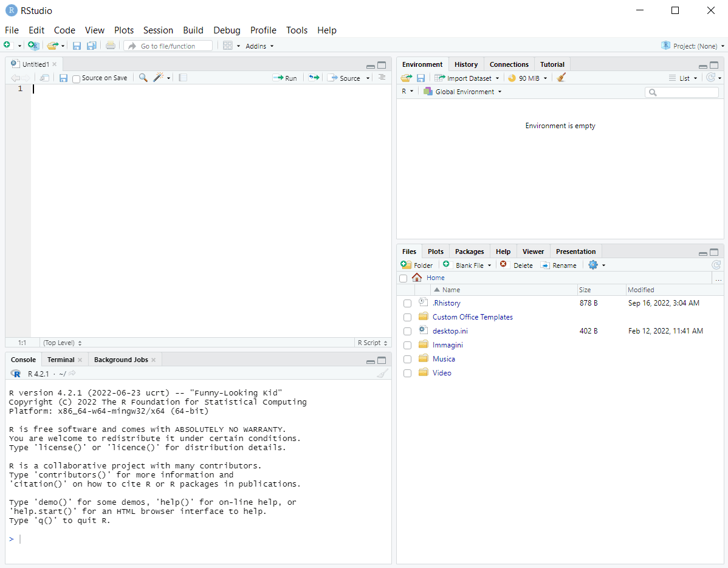Save the Untitled1 script icon
728x568 pixels.
click(x=64, y=78)
